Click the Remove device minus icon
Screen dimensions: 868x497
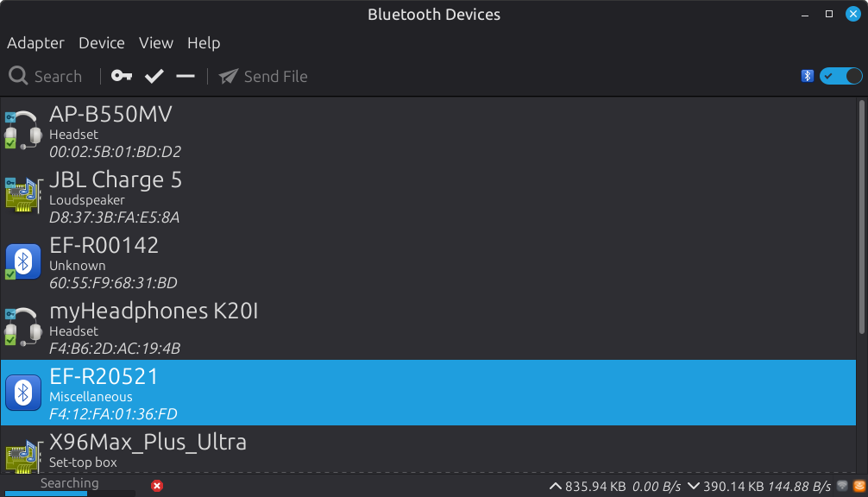pyautogui.click(x=186, y=77)
